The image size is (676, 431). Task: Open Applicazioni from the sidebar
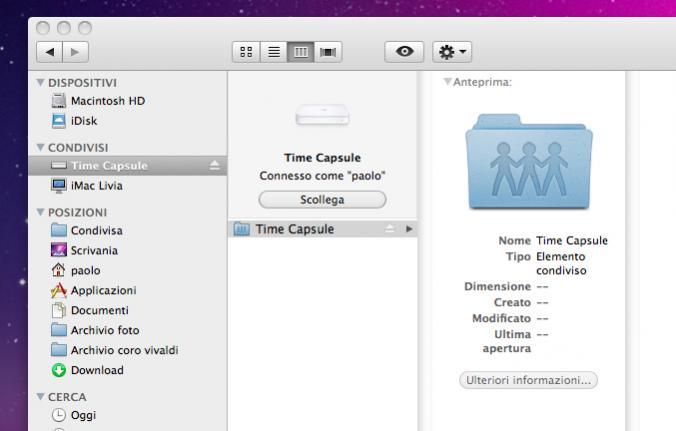pos(128,290)
